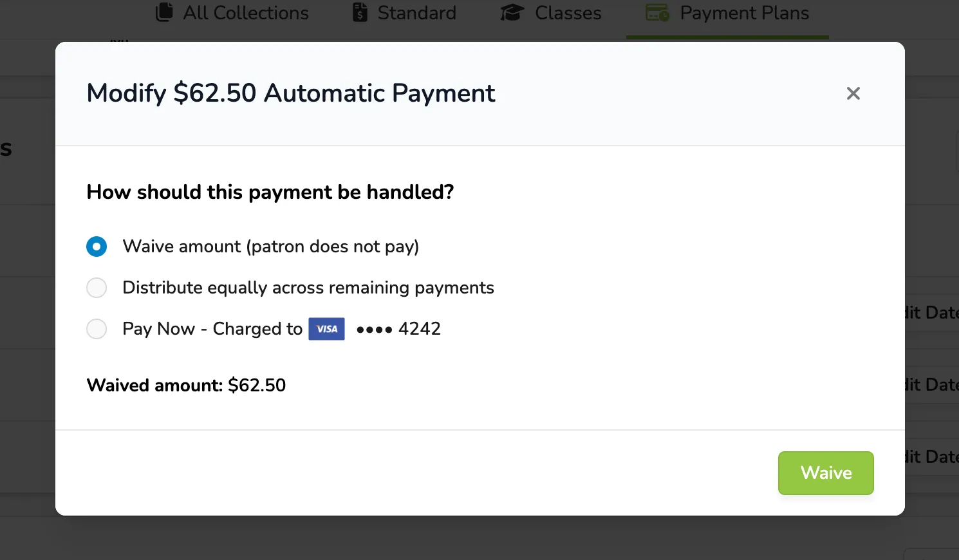Click the All Collections stacked-pages icon
959x560 pixels.
point(165,12)
